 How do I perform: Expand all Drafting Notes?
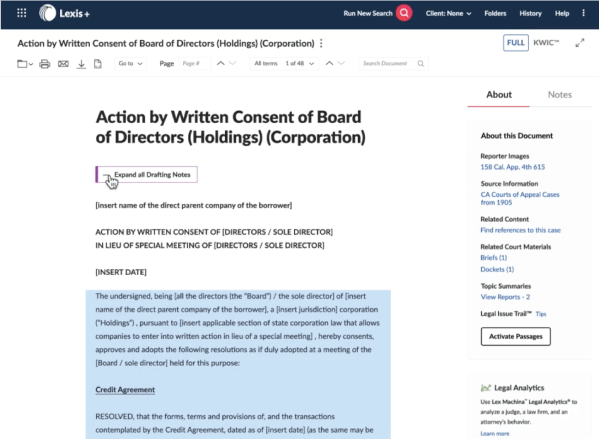point(147,175)
